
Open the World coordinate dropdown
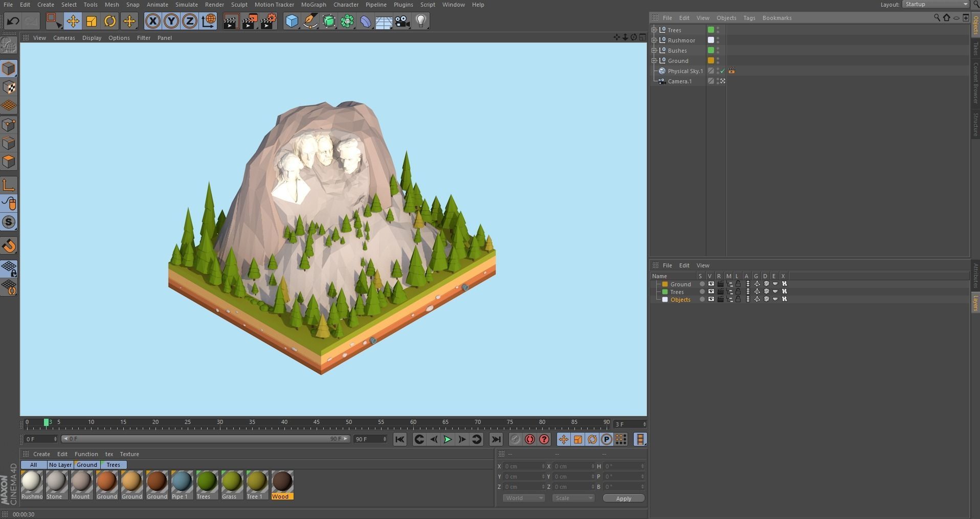pyautogui.click(x=523, y=498)
